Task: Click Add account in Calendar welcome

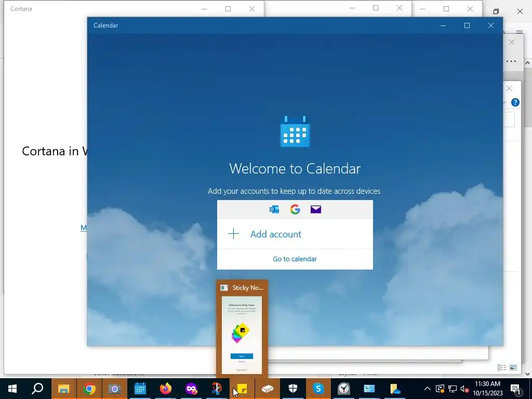Action: (x=275, y=234)
